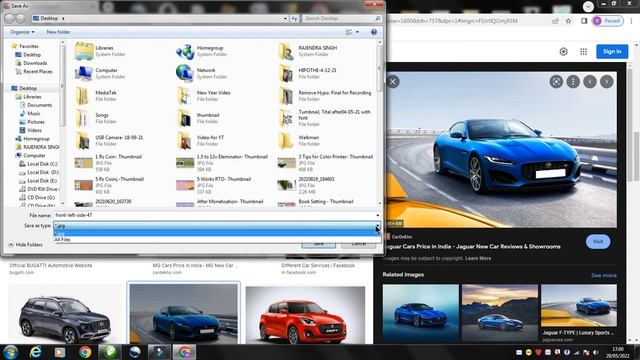Select Recent Places in sidebar

(38, 71)
